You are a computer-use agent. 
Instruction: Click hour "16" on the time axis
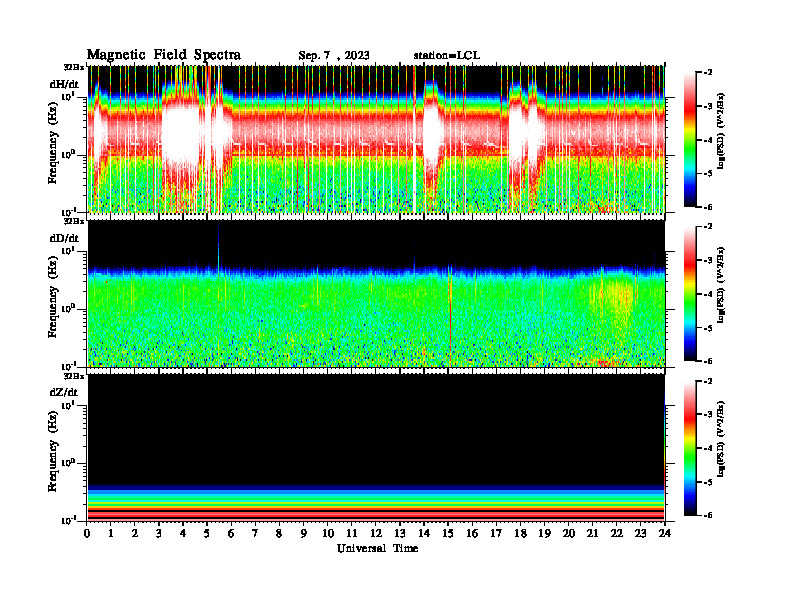point(472,533)
